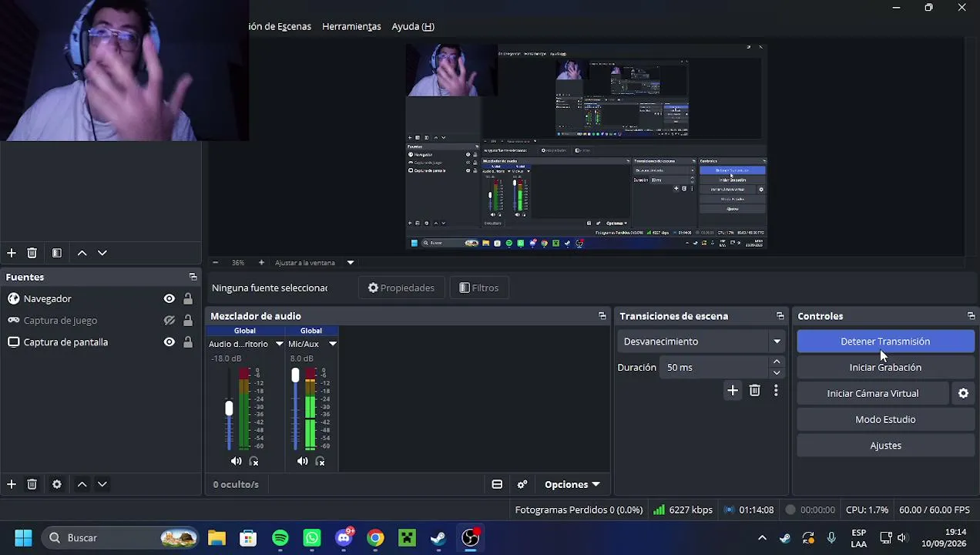The image size is (980, 555).
Task: Open Steam from the taskbar
Action: [438, 538]
